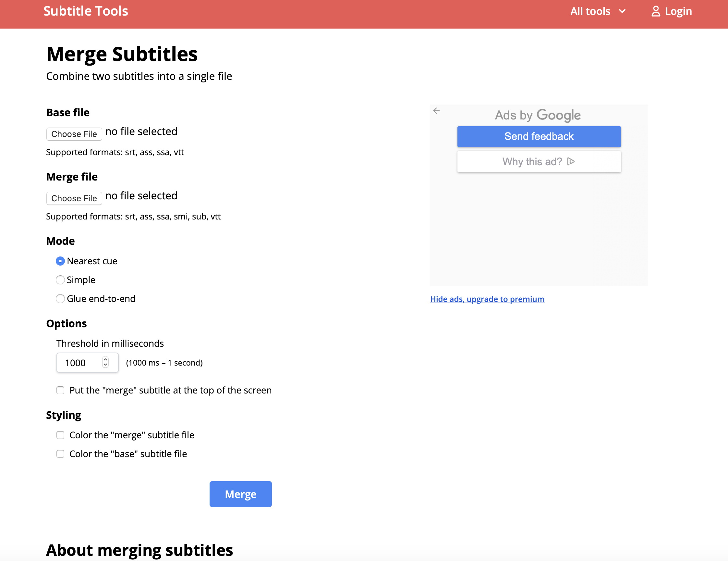Click the AdChoices icon beside Why this ad
Image resolution: width=728 pixels, height=561 pixels.
click(x=571, y=161)
